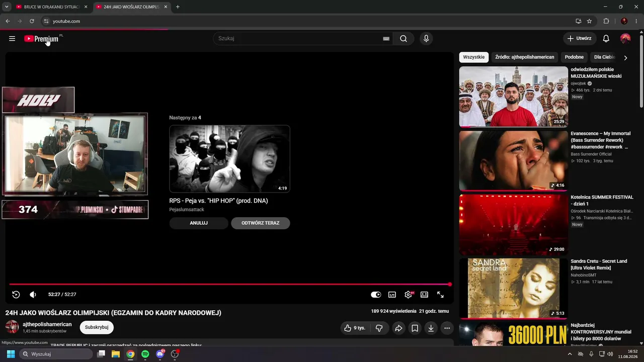Open a new browser tab

coord(178,7)
